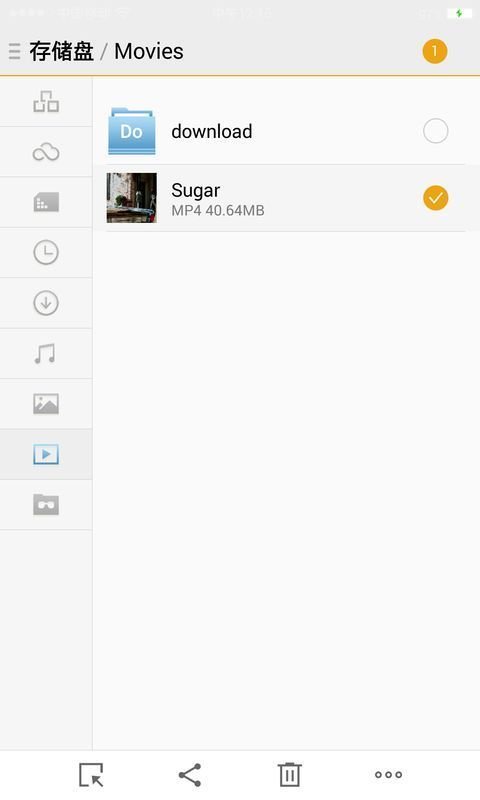The height and width of the screenshot is (800, 480).
Task: Expand more options with three dots
Action: coord(388,774)
